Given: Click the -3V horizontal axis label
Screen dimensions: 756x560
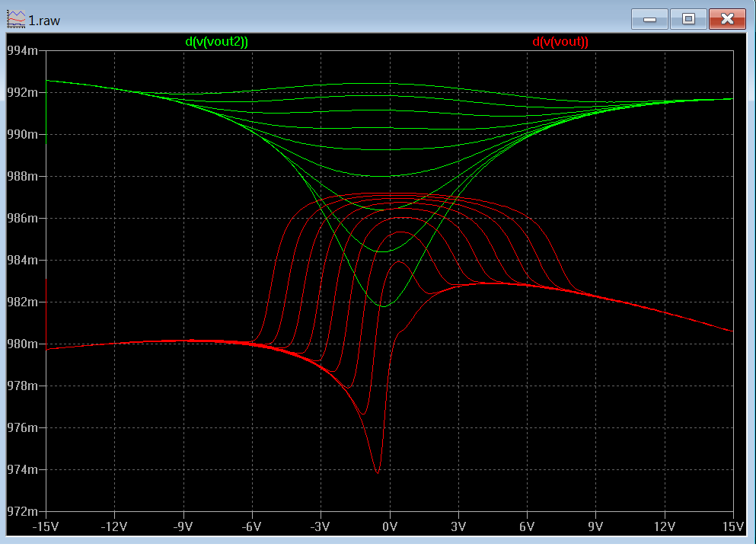Looking at the screenshot, I should (x=321, y=526).
